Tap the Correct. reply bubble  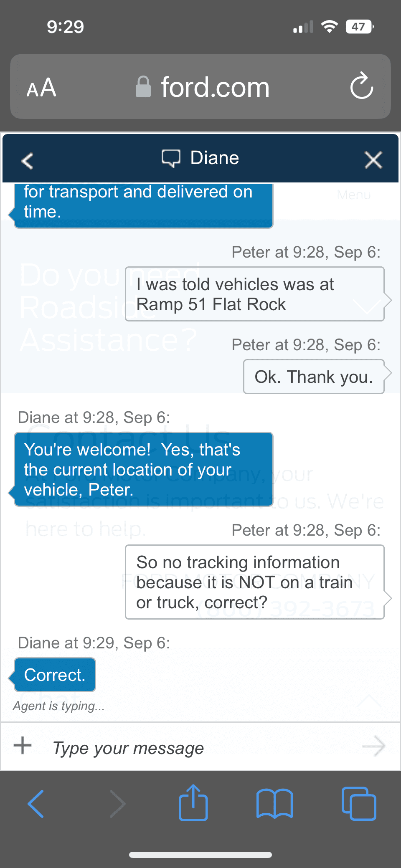tap(55, 675)
